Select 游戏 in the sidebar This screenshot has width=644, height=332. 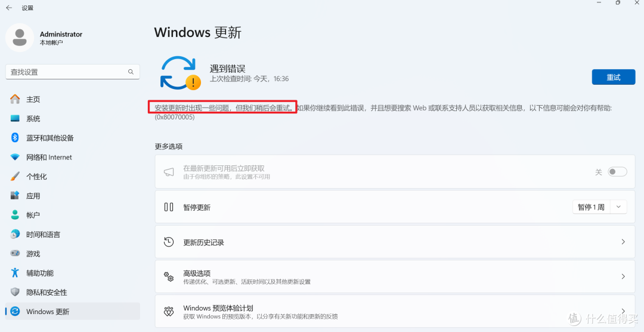click(73, 253)
